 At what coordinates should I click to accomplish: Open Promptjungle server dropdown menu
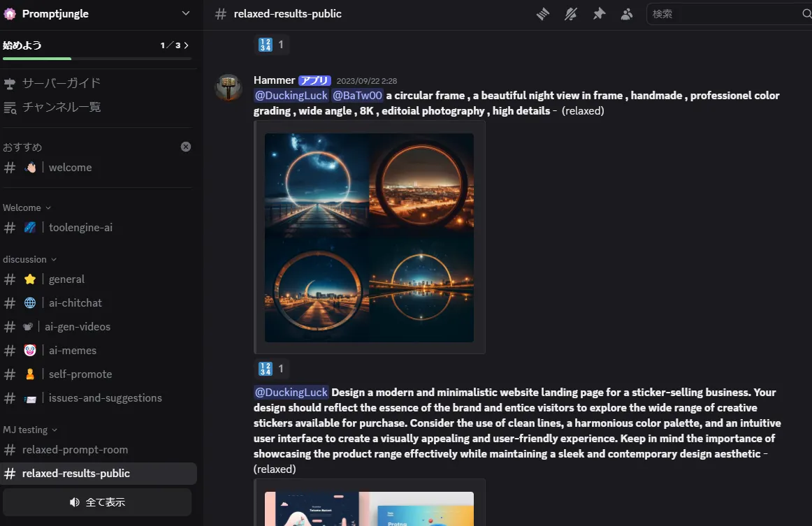point(185,13)
